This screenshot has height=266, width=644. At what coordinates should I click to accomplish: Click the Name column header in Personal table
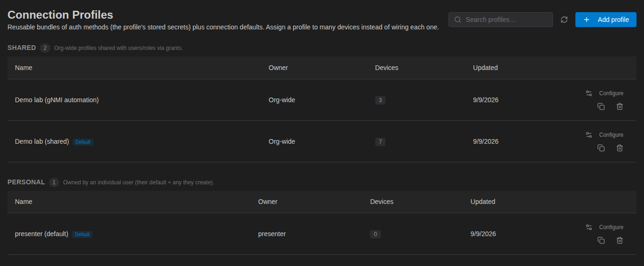pos(23,202)
